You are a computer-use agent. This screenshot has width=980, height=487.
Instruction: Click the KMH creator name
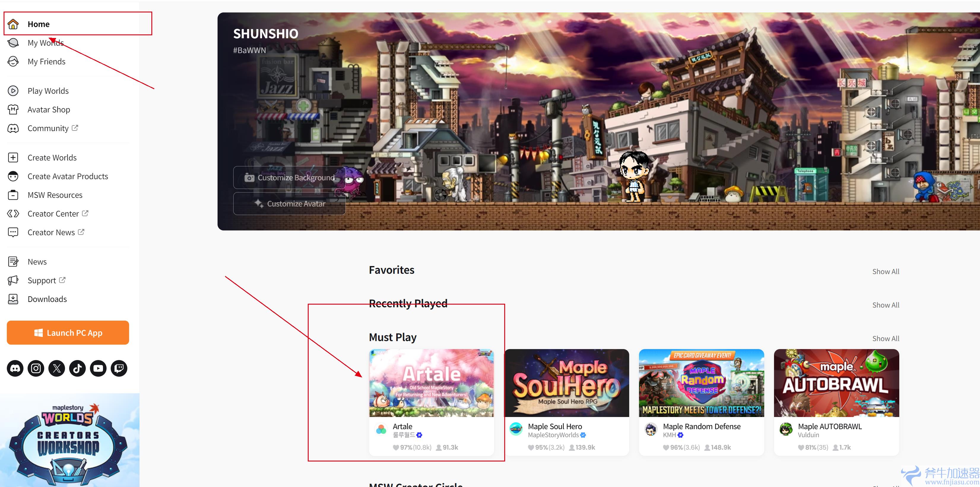point(670,435)
